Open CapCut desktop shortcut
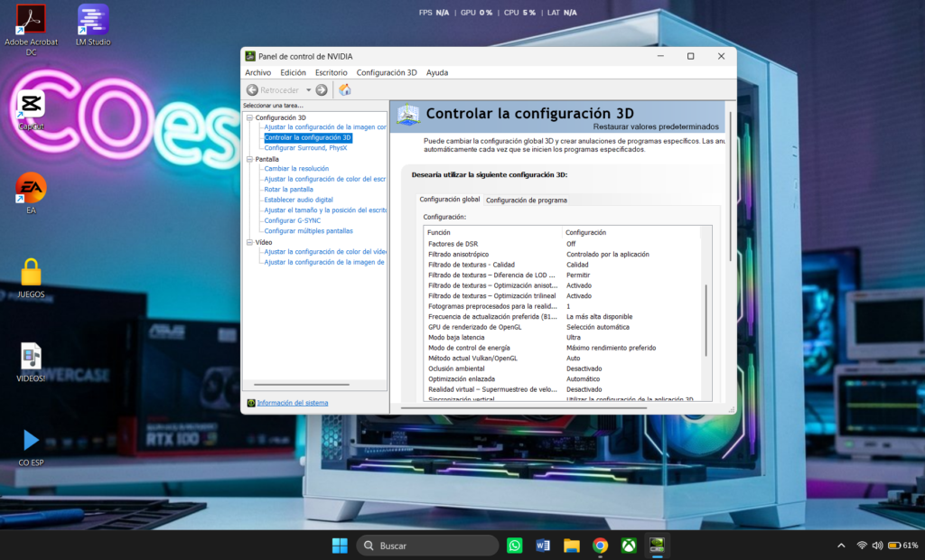 [31, 110]
